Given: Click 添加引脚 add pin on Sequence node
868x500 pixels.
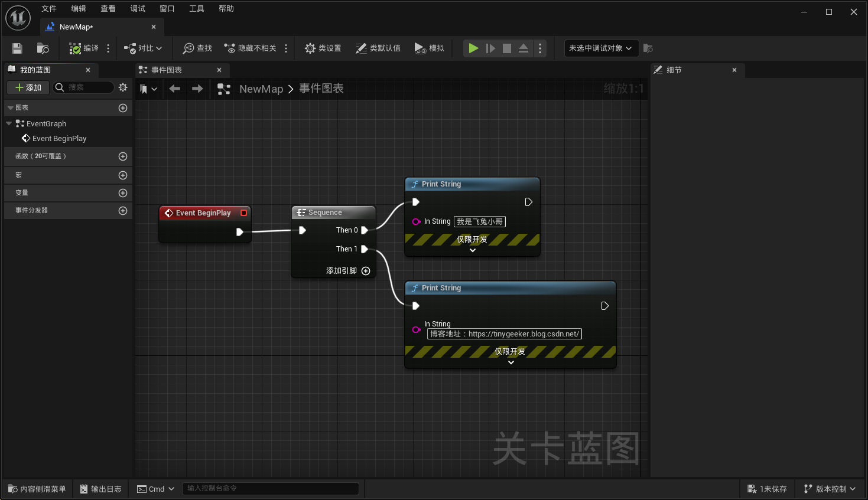Looking at the screenshot, I should click(x=348, y=271).
